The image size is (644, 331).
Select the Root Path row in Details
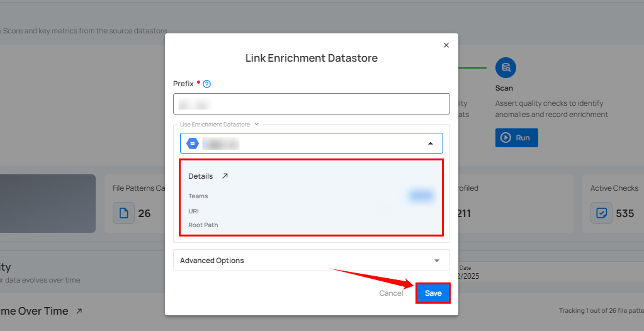click(203, 225)
